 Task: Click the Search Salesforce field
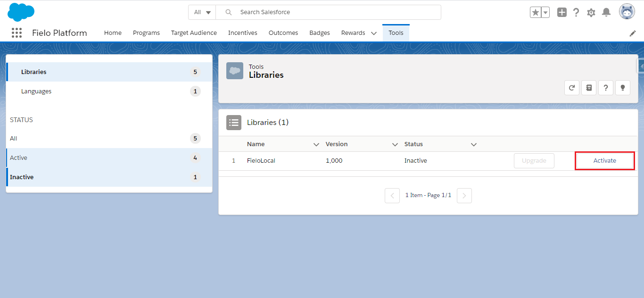point(329,12)
